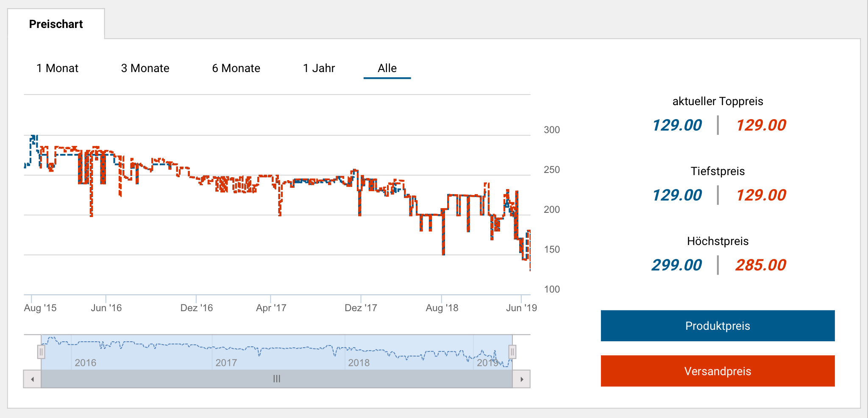Click the 2018 marker in navigator
Screen dimensions: 868x418
[359, 363]
